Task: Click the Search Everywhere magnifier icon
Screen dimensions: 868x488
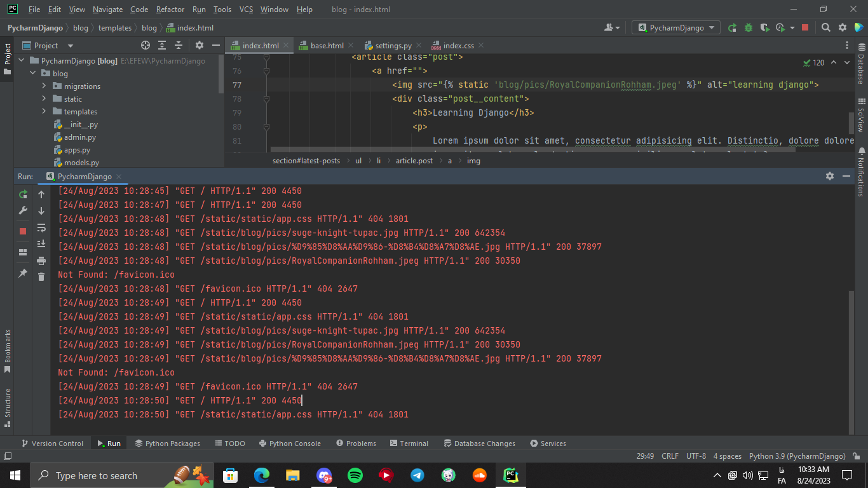Action: click(826, 28)
